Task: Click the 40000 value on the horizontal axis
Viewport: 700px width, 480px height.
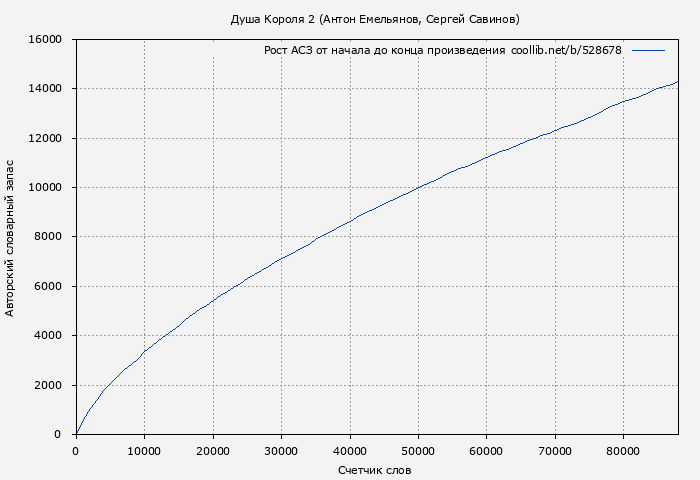Action: (349, 451)
